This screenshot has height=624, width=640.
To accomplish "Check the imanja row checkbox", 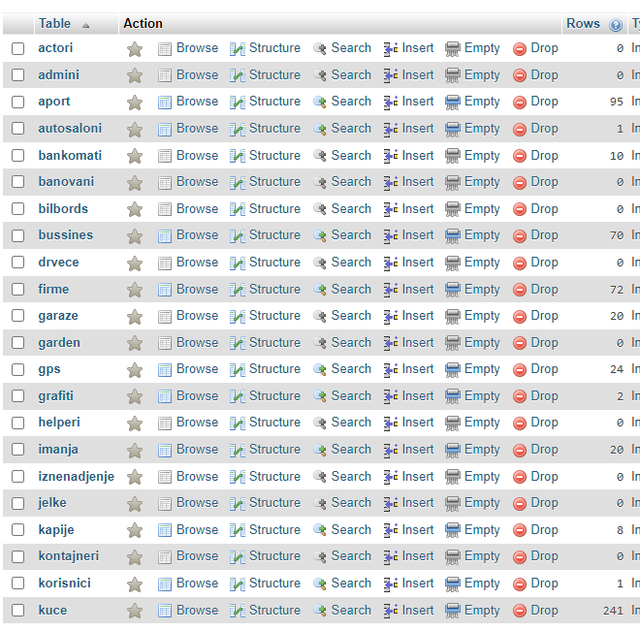I will (18, 450).
